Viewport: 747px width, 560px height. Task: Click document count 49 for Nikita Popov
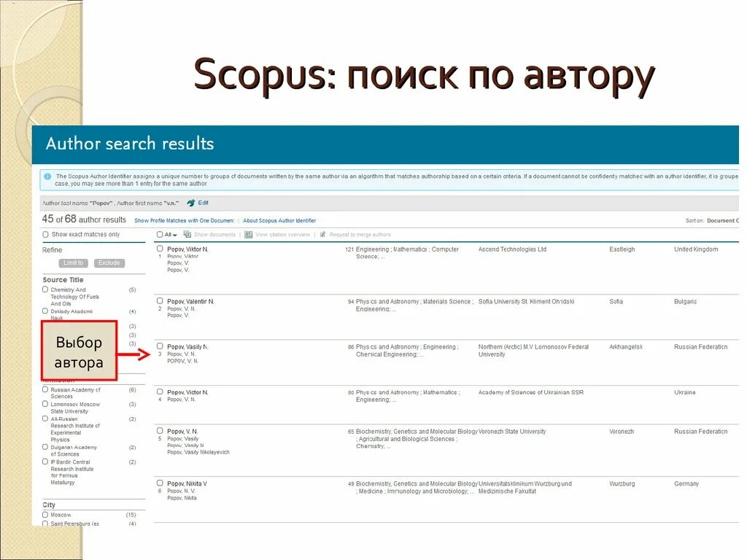point(351,484)
